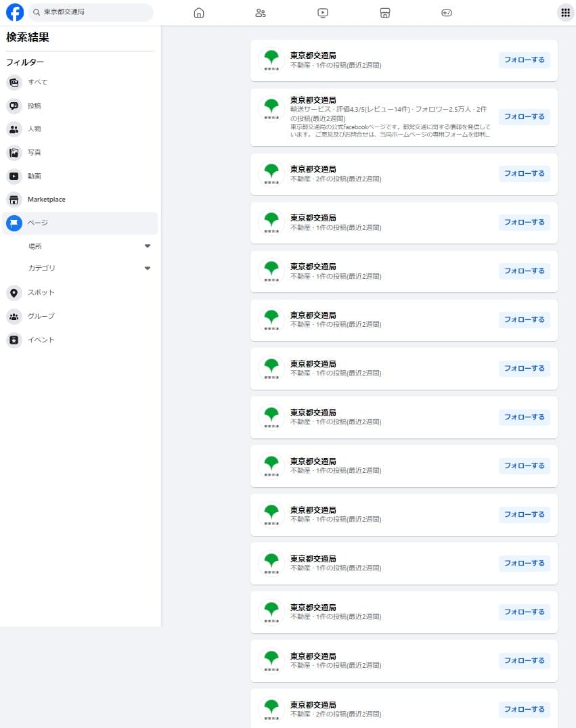Expand the カテゴリ dropdown

(x=89, y=268)
